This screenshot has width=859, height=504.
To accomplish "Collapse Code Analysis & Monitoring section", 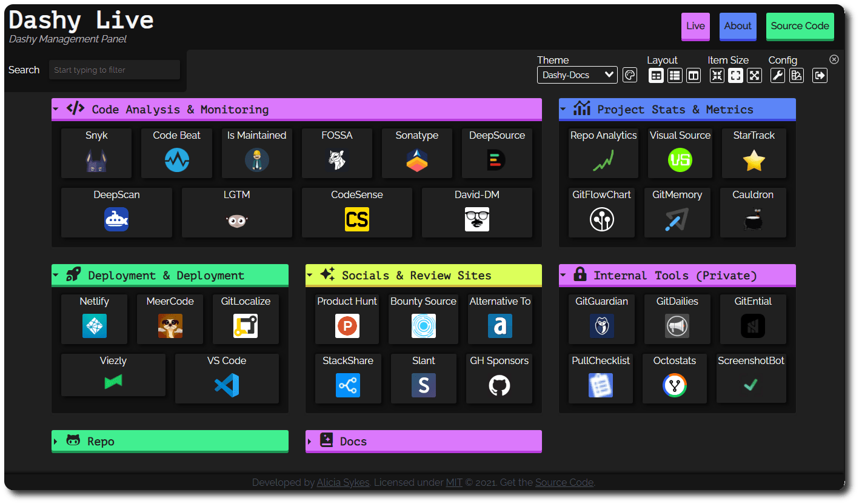I will [296, 110].
